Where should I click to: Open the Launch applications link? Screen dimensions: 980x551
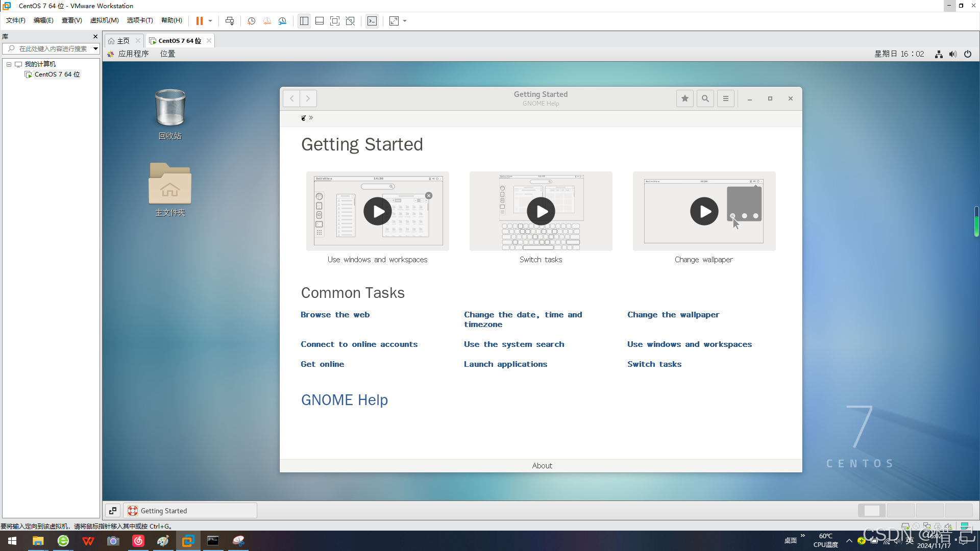(505, 364)
